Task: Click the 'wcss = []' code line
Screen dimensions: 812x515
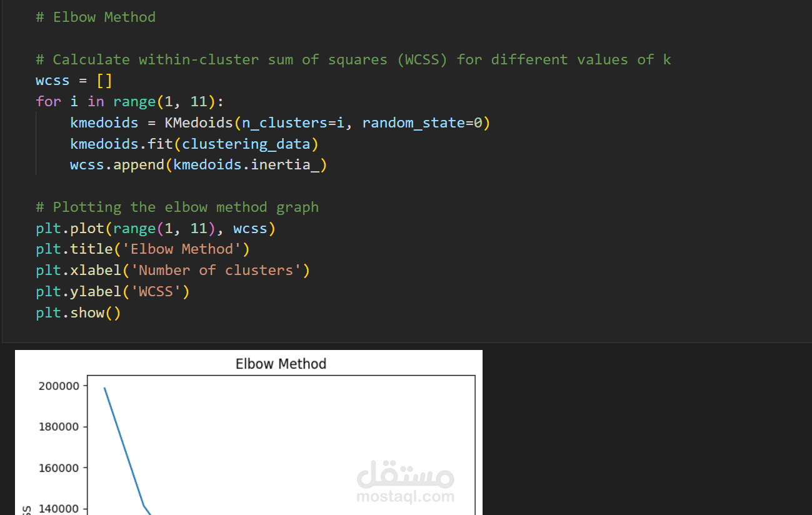Action: 74,81
